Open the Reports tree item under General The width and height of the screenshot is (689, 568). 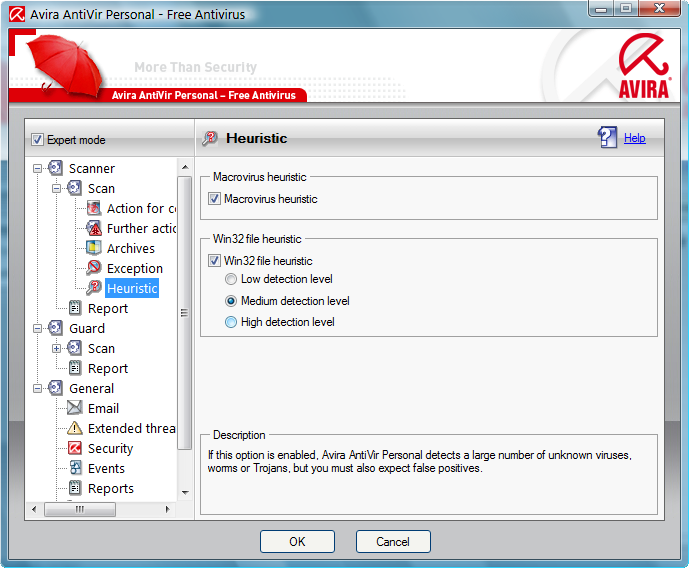click(111, 488)
